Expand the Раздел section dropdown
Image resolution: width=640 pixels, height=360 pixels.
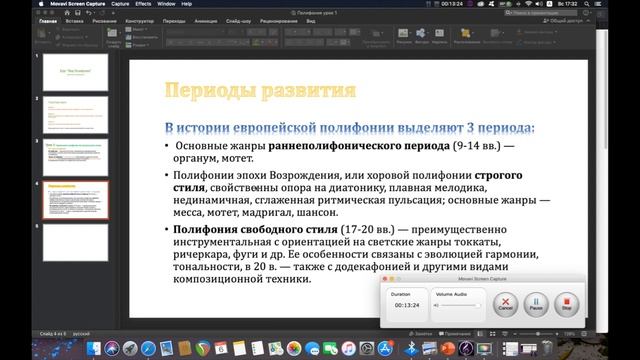(138, 45)
